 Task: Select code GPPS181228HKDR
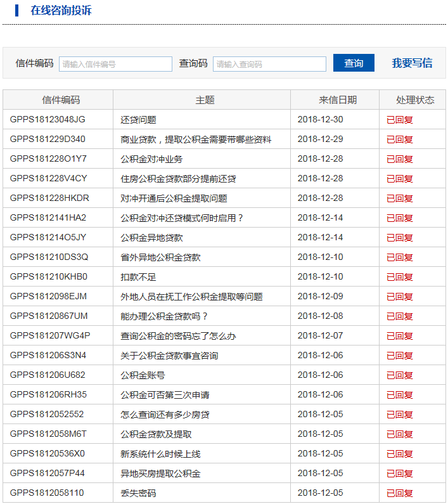49,198
